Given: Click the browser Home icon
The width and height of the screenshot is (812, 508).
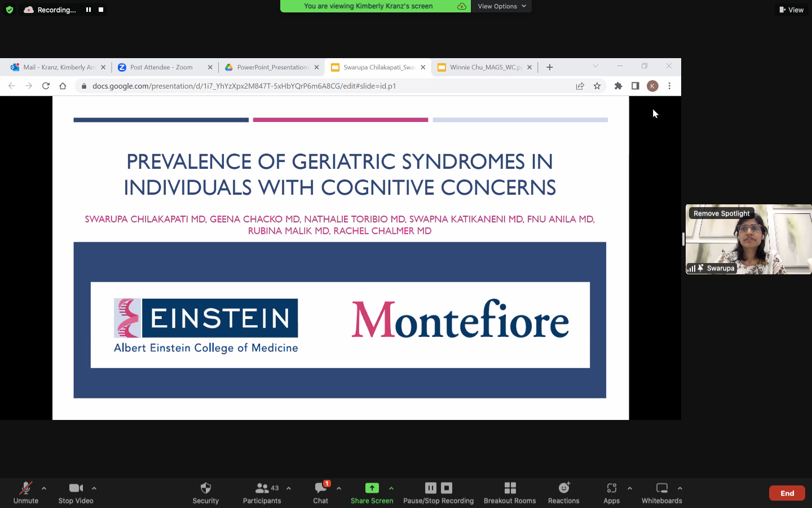Looking at the screenshot, I should click(x=63, y=86).
